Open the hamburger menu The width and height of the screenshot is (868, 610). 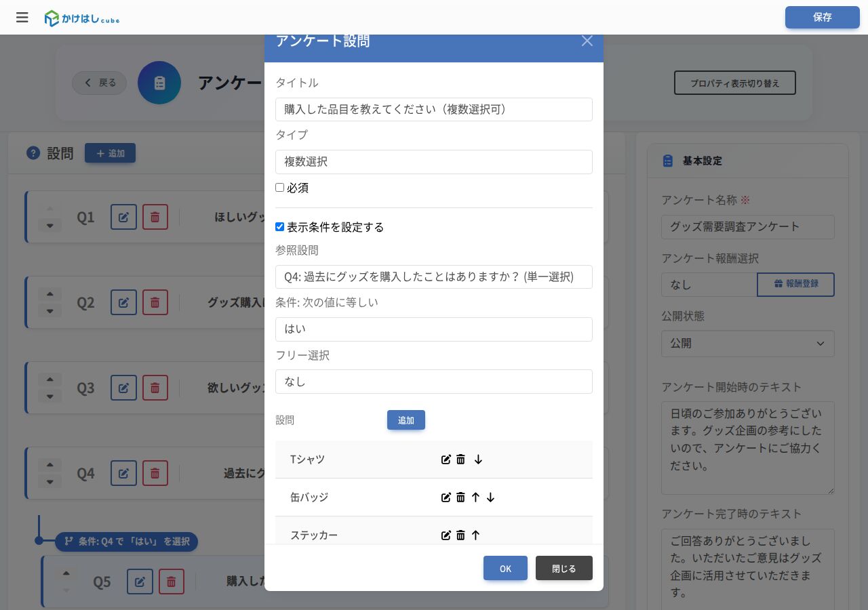tap(22, 18)
